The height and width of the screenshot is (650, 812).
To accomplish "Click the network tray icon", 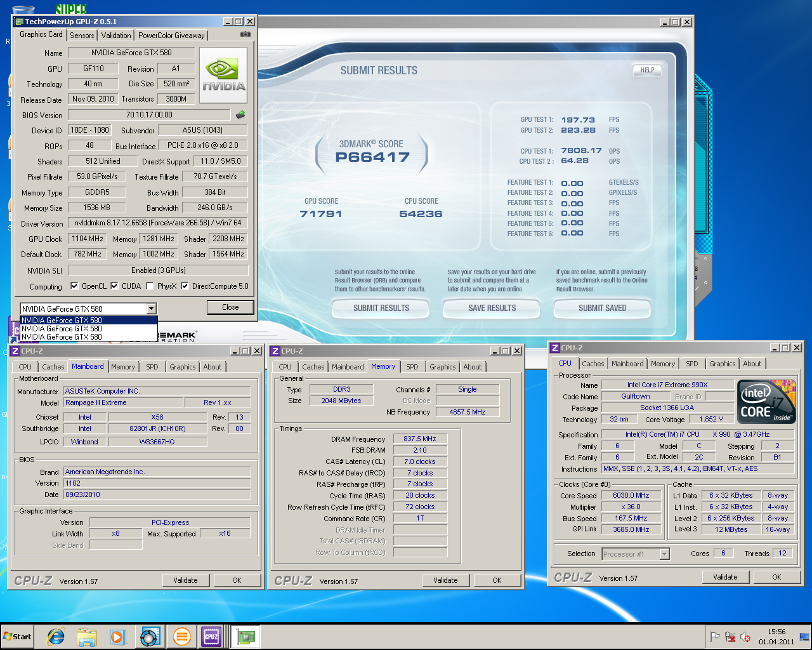I will coord(730,637).
